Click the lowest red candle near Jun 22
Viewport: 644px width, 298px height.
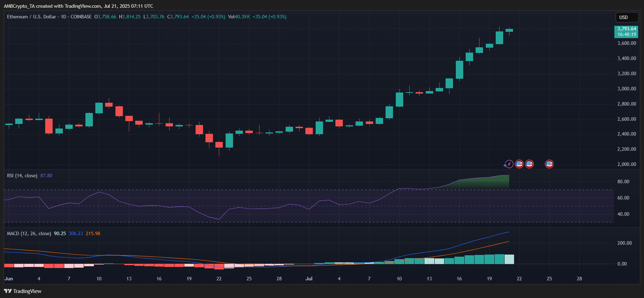pos(219,144)
